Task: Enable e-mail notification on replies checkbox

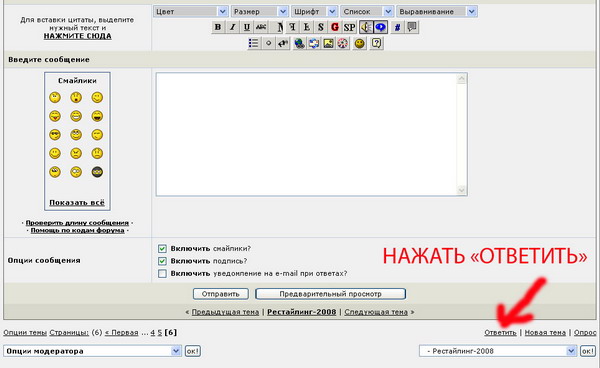Action: [x=162, y=274]
